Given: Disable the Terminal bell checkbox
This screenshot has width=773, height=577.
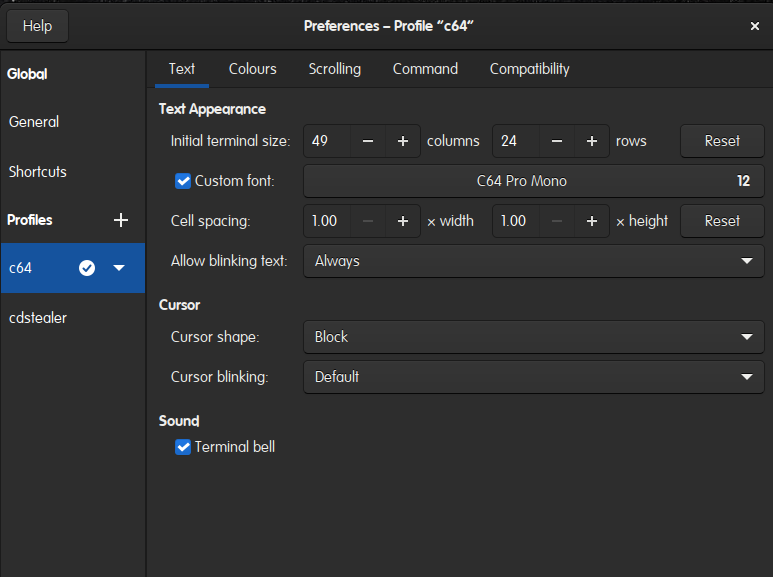Looking at the screenshot, I should click(183, 447).
